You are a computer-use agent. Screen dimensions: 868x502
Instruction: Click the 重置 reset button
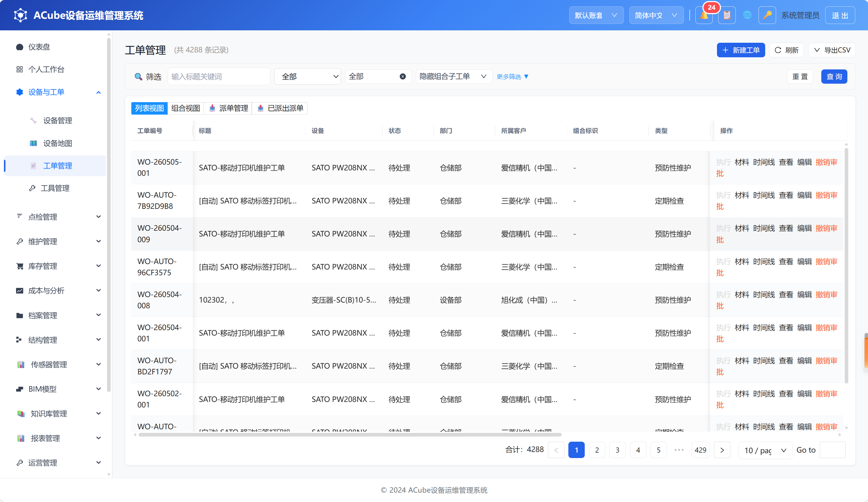[800, 76]
